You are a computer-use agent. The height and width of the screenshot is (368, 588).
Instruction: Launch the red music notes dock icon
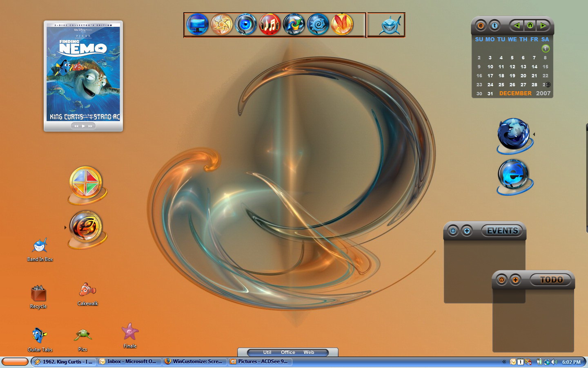coord(270,25)
